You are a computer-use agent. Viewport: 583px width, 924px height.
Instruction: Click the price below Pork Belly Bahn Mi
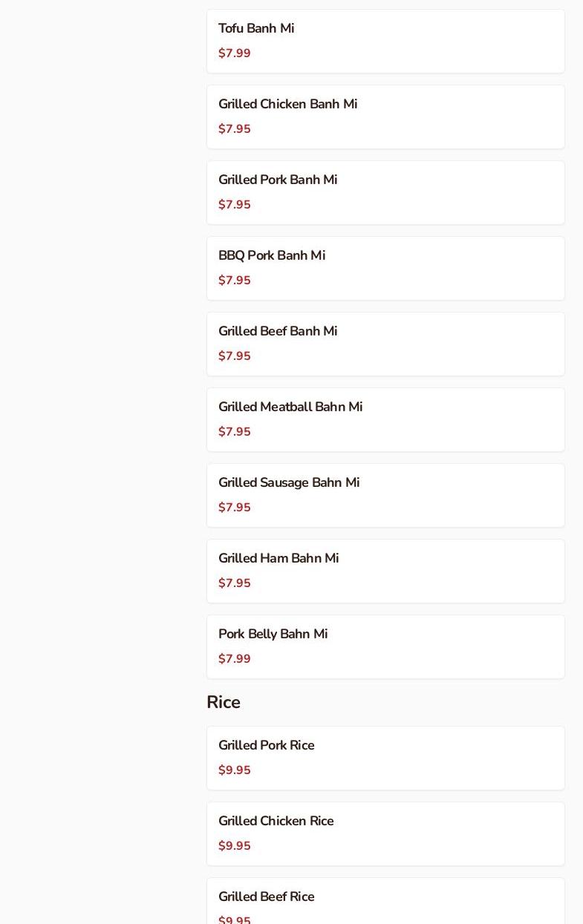point(235,659)
